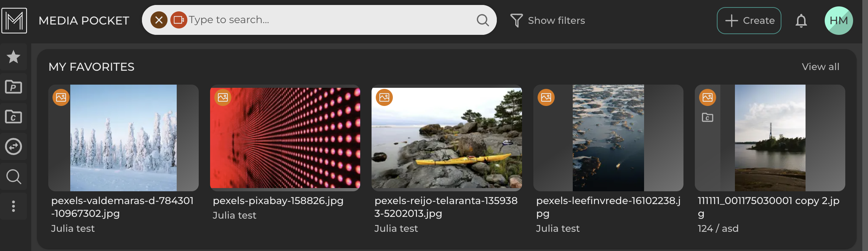The image size is (868, 251).
Task: Open the three-dots overflow menu in sidebar
Action: pos(13,206)
